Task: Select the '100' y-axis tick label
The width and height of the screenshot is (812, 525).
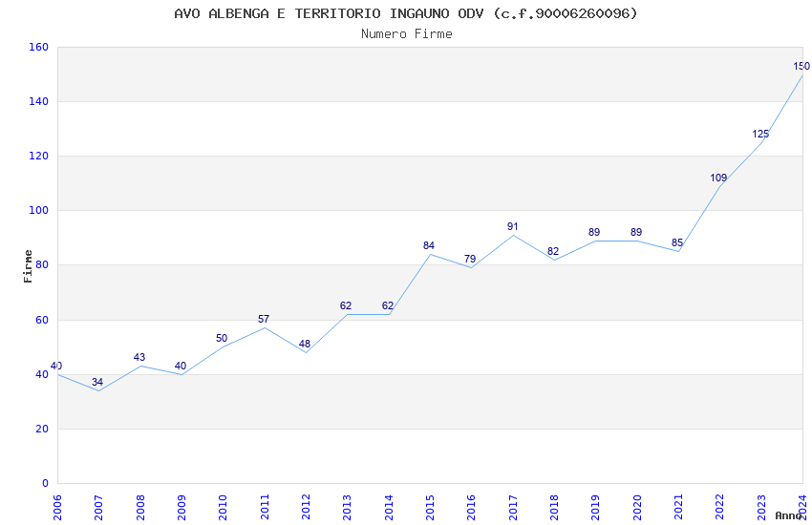Action: 38,211
